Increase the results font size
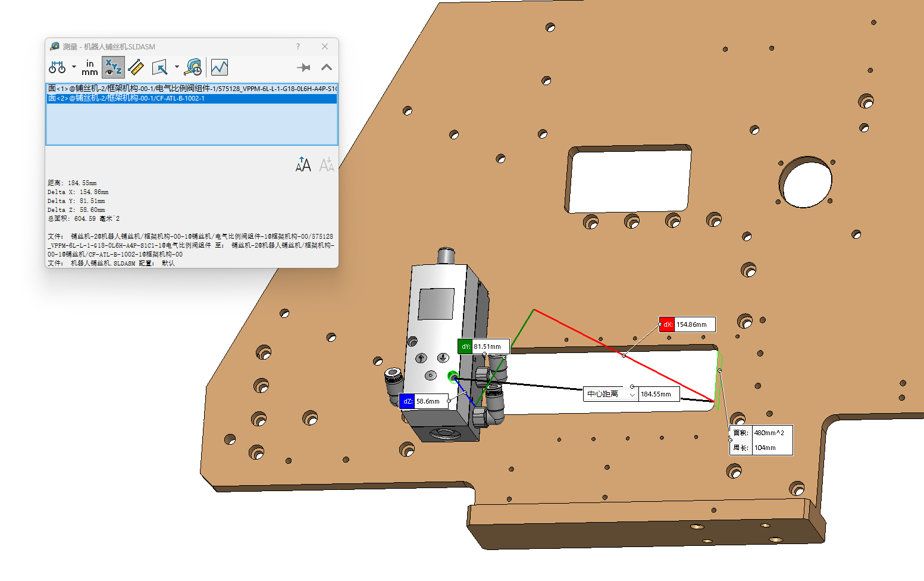The height and width of the screenshot is (581, 924). pos(303,164)
